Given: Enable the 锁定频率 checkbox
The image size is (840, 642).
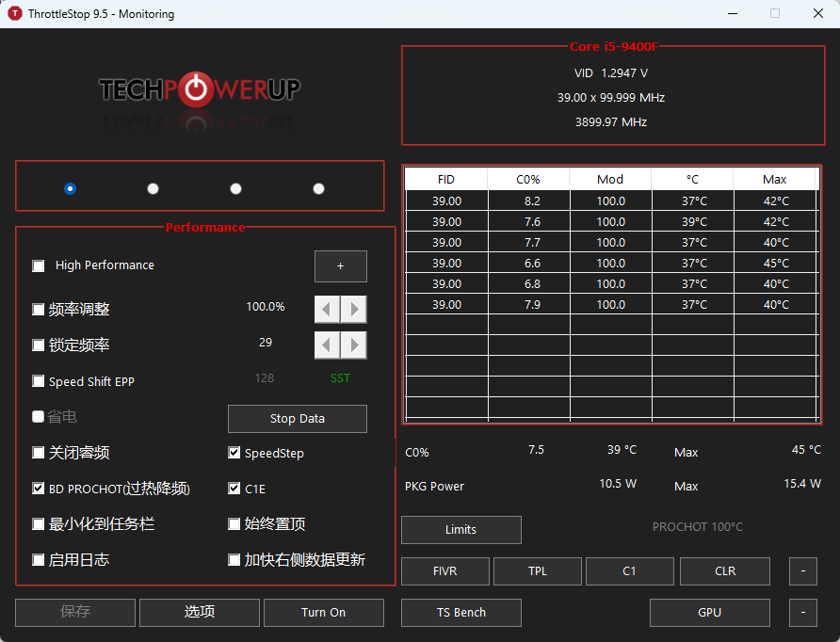Looking at the screenshot, I should [x=38, y=345].
